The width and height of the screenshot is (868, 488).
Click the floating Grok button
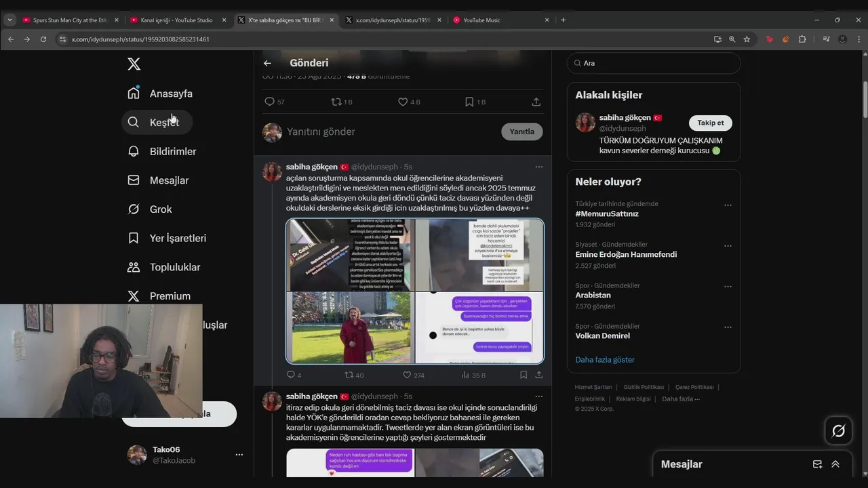point(838,431)
